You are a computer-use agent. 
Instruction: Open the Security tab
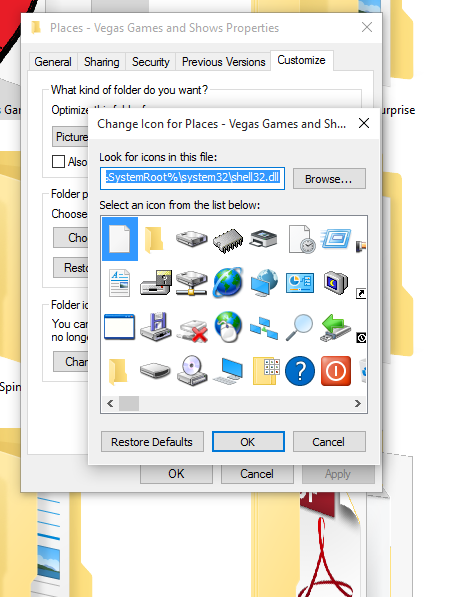point(150,62)
